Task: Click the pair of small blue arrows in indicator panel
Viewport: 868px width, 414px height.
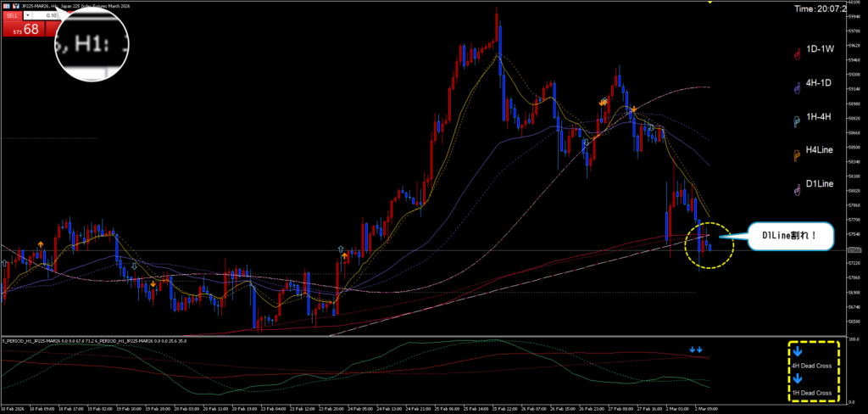Action: (696, 349)
